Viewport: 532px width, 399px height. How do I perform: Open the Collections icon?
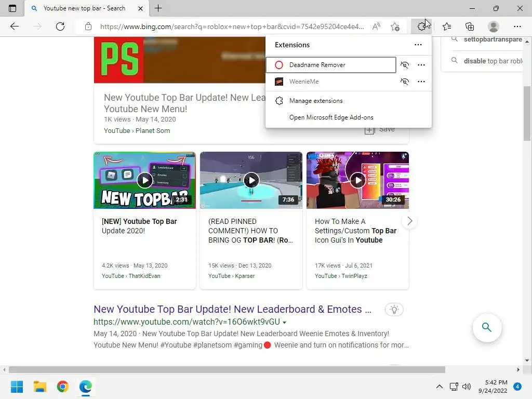[x=470, y=26]
